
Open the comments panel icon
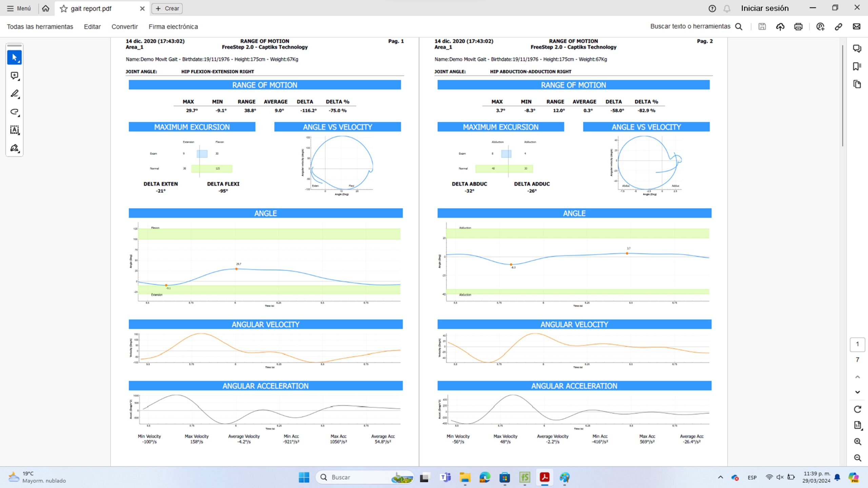(x=857, y=48)
